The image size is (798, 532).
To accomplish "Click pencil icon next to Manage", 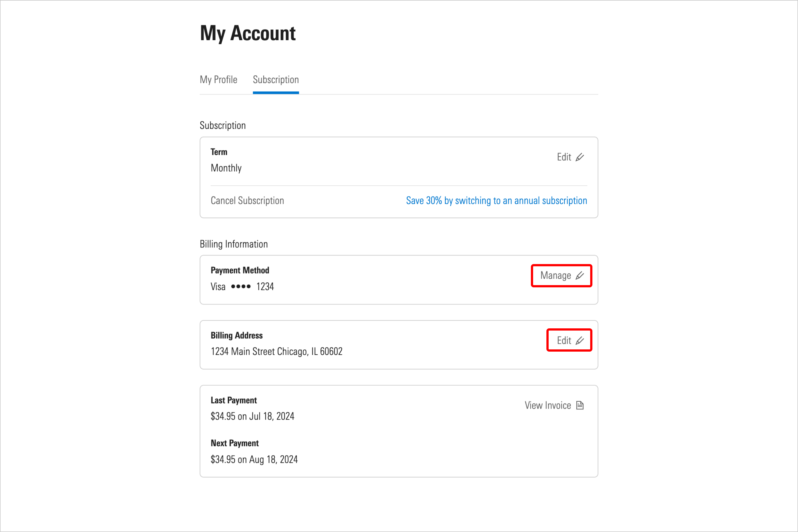I will coord(580,275).
